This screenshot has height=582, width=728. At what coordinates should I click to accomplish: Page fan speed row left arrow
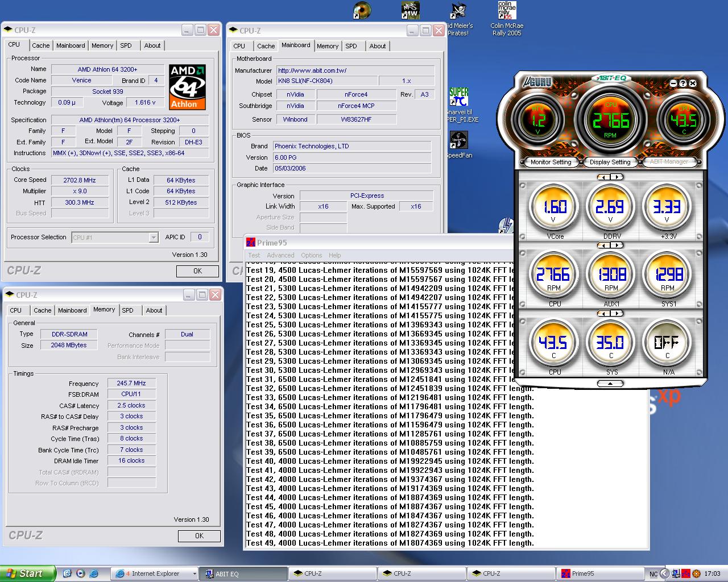pos(604,245)
